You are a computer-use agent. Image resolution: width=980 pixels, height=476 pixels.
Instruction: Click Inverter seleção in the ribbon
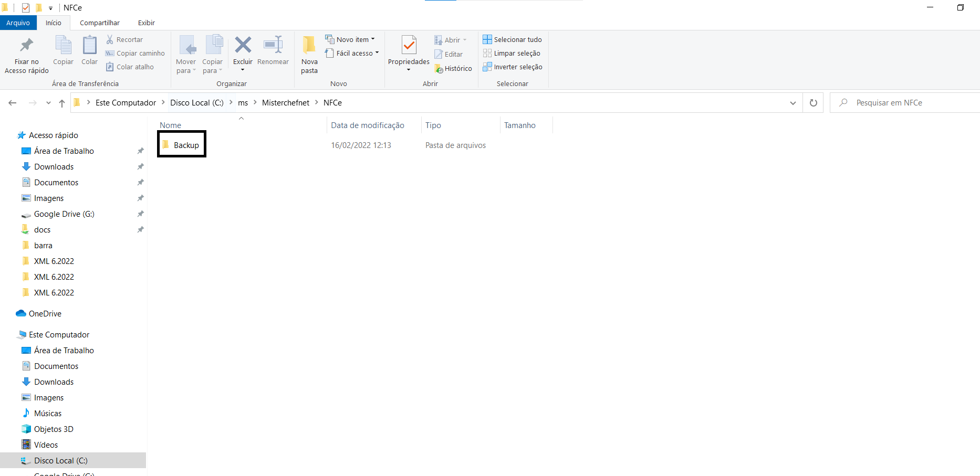coord(513,67)
